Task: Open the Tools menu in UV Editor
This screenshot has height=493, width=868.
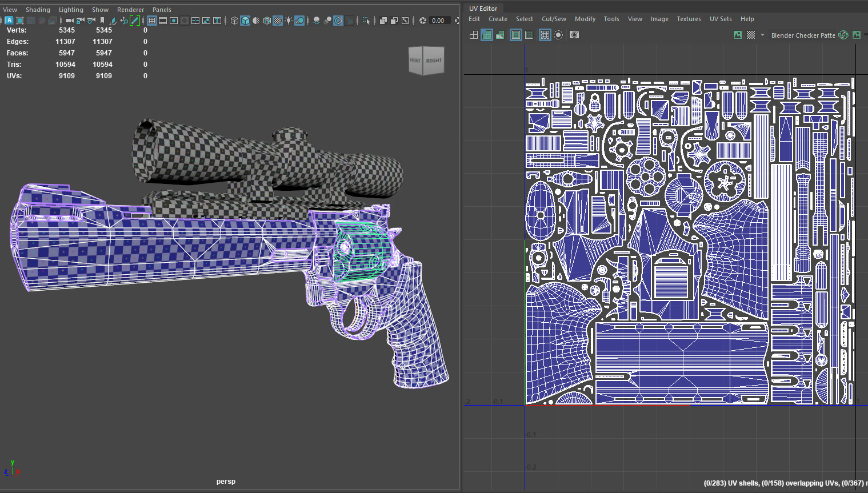Action: (611, 19)
